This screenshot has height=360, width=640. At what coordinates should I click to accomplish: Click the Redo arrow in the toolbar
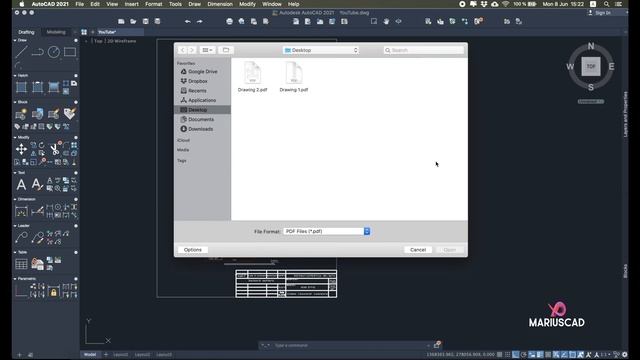(x=199, y=21)
